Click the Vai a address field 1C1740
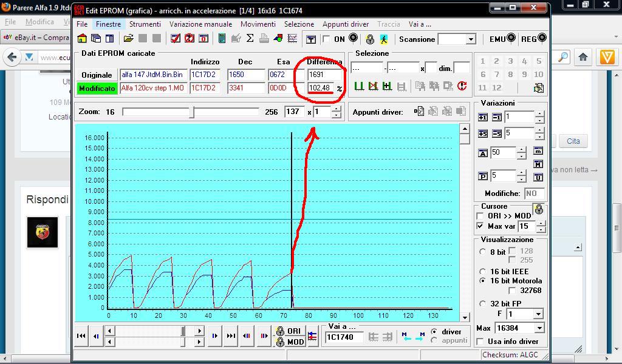This screenshot has width=622, height=364. [344, 337]
